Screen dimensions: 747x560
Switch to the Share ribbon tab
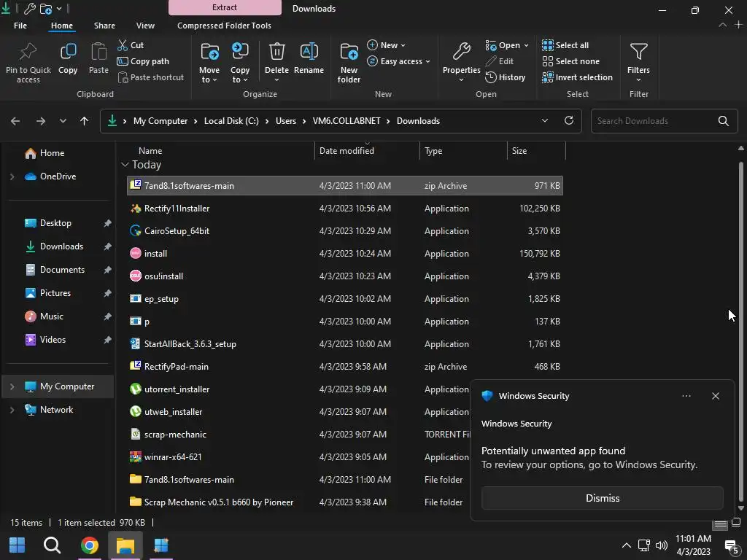click(104, 26)
